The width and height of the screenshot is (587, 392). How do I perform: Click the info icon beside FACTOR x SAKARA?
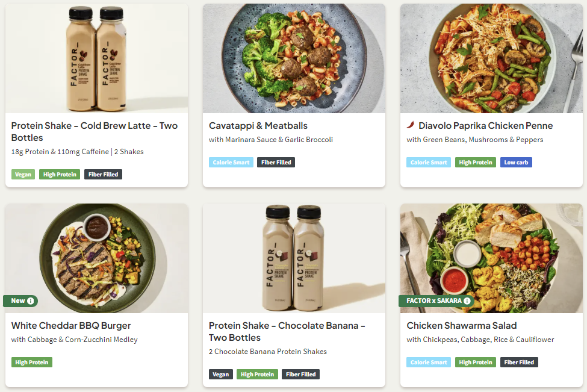click(x=467, y=301)
